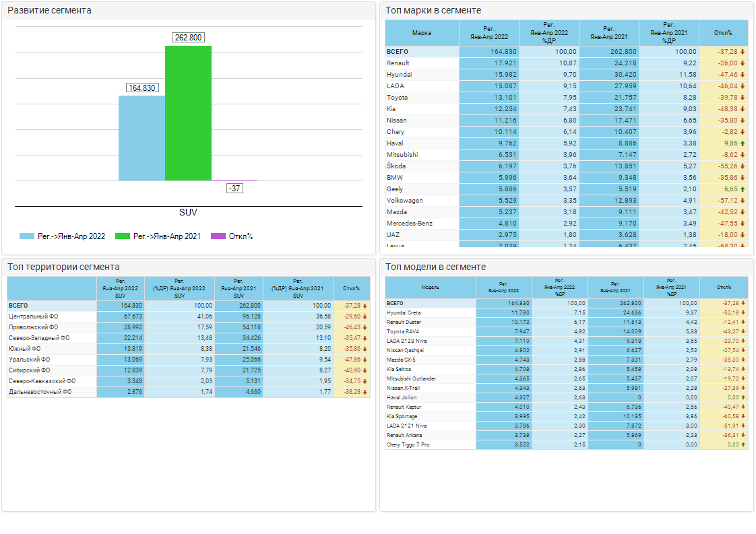Select the Топ территории сегмента panel title
The image size is (756, 534).
63,267
